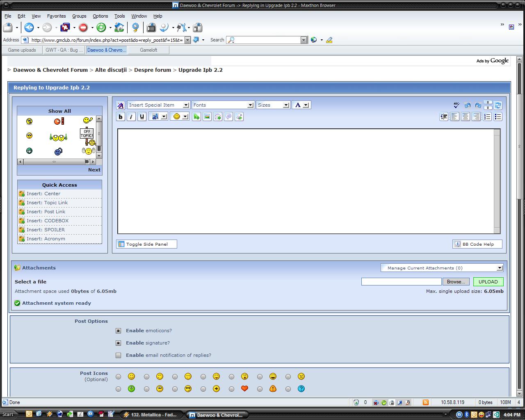Image resolution: width=525 pixels, height=420 pixels.
Task: Open the Sizes dropdown
Action: pyautogui.click(x=273, y=105)
